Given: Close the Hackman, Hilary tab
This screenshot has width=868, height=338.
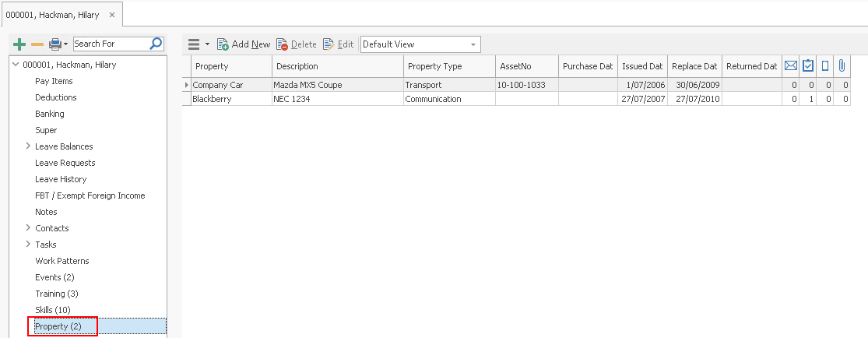Looking at the screenshot, I should (x=112, y=15).
